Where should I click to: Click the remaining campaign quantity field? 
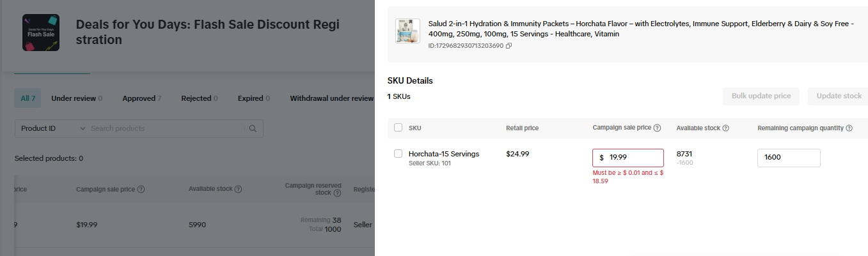pyautogui.click(x=788, y=158)
